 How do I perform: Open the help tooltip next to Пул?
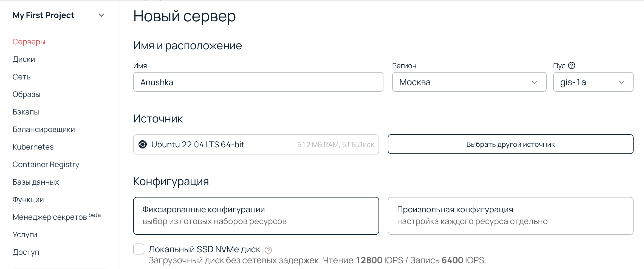(571, 65)
